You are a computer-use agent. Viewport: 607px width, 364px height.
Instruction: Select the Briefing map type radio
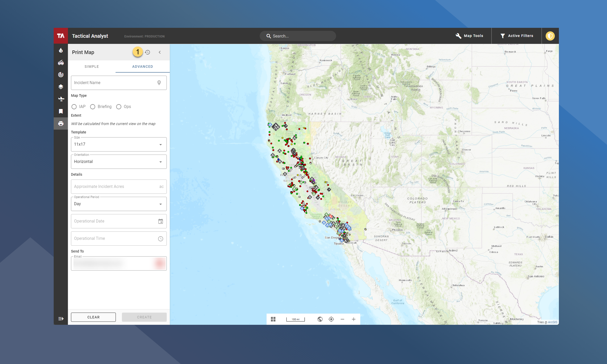tap(93, 107)
